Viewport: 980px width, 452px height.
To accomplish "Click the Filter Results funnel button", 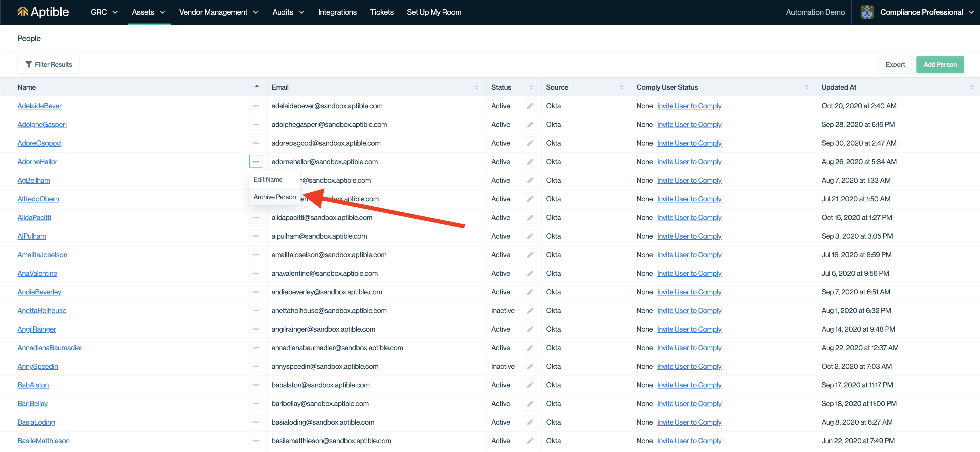I will coord(48,65).
